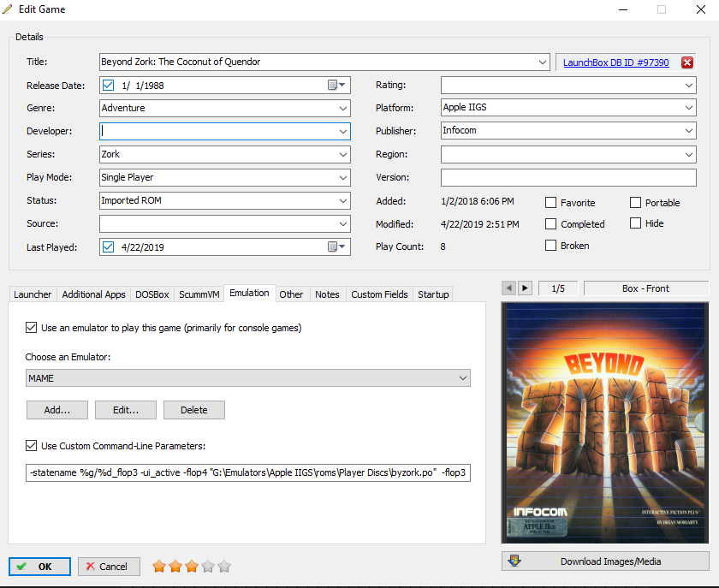Image resolution: width=719 pixels, height=588 pixels.
Task: Set rating to two stars
Action: [x=175, y=567]
